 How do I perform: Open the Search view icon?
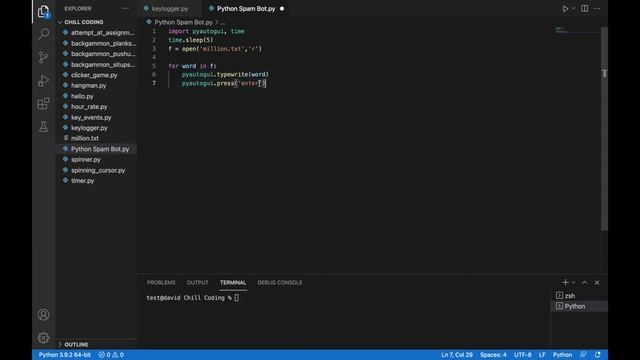pyautogui.click(x=44, y=34)
